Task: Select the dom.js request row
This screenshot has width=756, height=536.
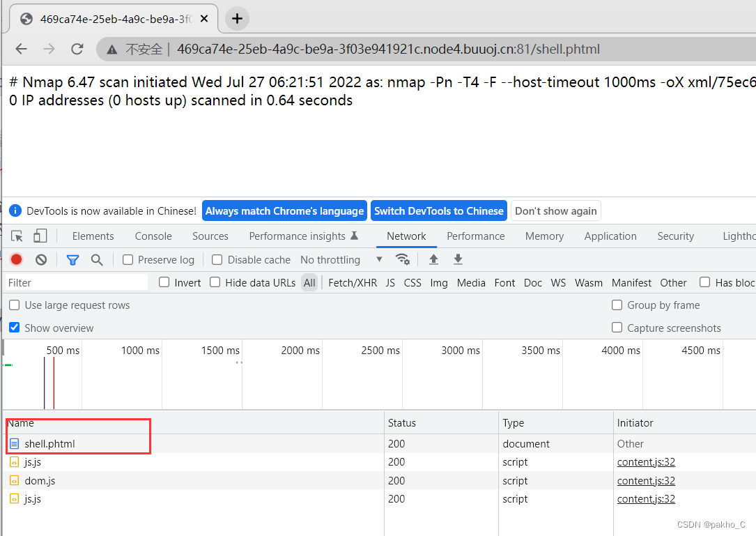Action: point(378,480)
